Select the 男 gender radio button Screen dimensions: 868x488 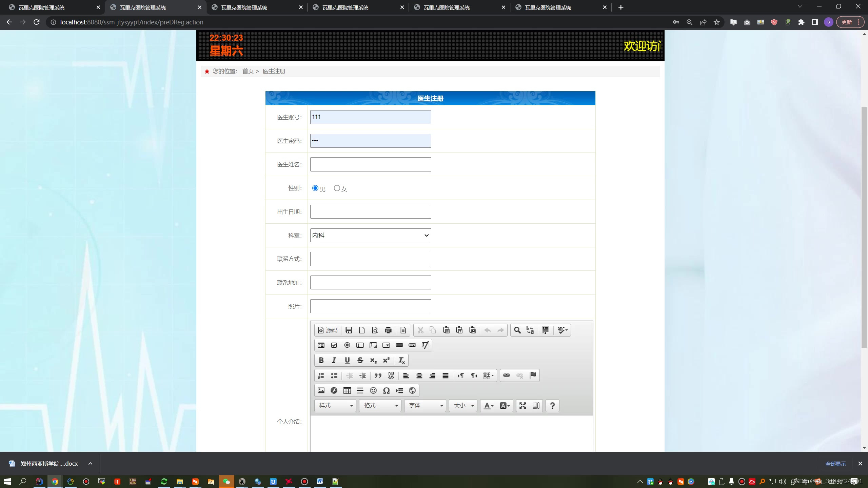[315, 188]
